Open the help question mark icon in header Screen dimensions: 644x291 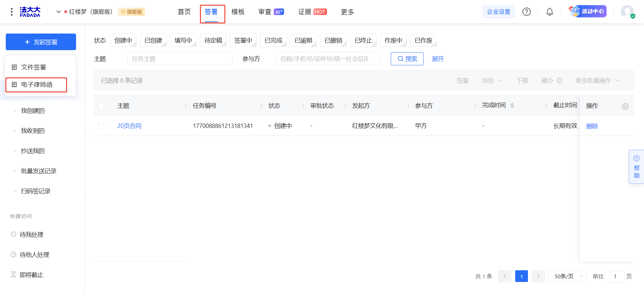pos(527,12)
